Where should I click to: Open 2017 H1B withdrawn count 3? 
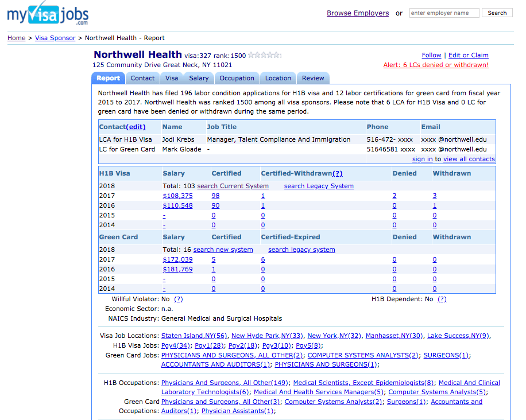click(x=435, y=196)
